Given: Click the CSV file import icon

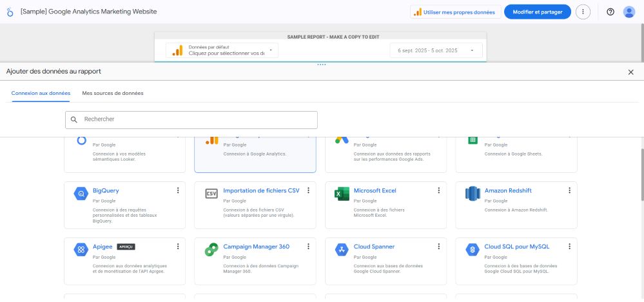Looking at the screenshot, I should [x=211, y=193].
